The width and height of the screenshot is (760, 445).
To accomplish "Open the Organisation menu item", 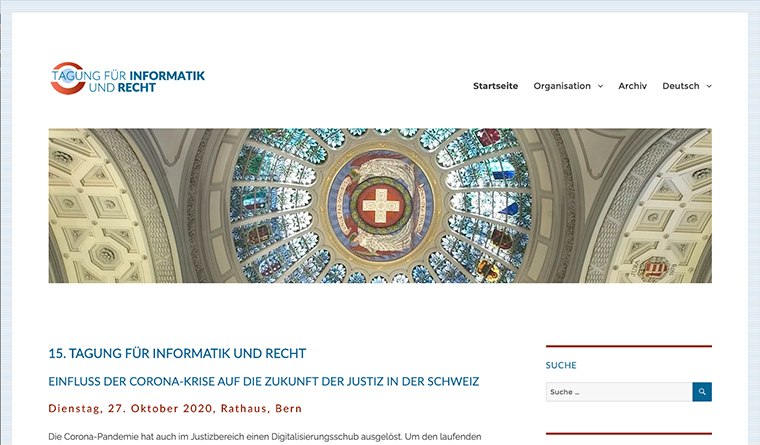I will (562, 86).
